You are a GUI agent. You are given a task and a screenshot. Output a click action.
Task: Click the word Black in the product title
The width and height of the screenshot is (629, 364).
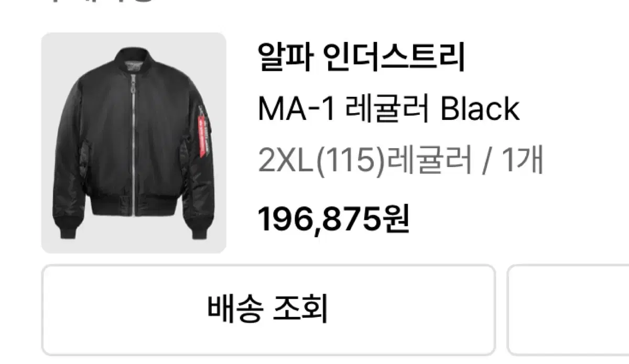coord(480,109)
